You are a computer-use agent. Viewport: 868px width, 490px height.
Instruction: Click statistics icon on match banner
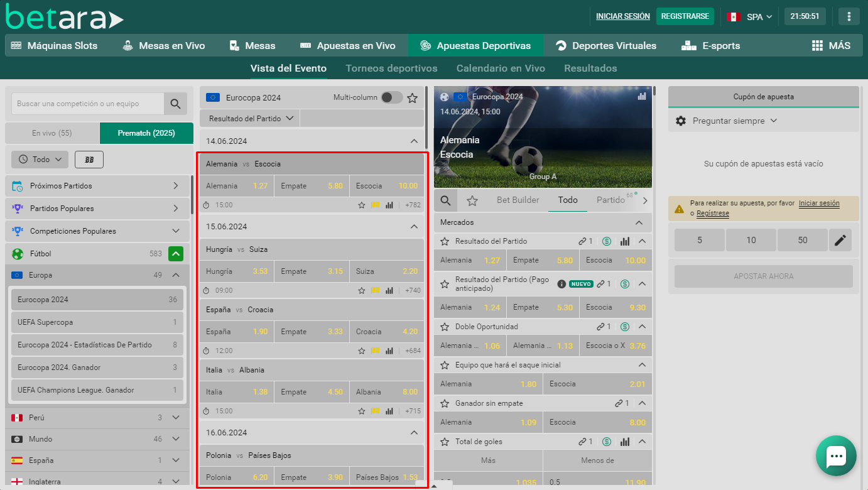tap(642, 97)
